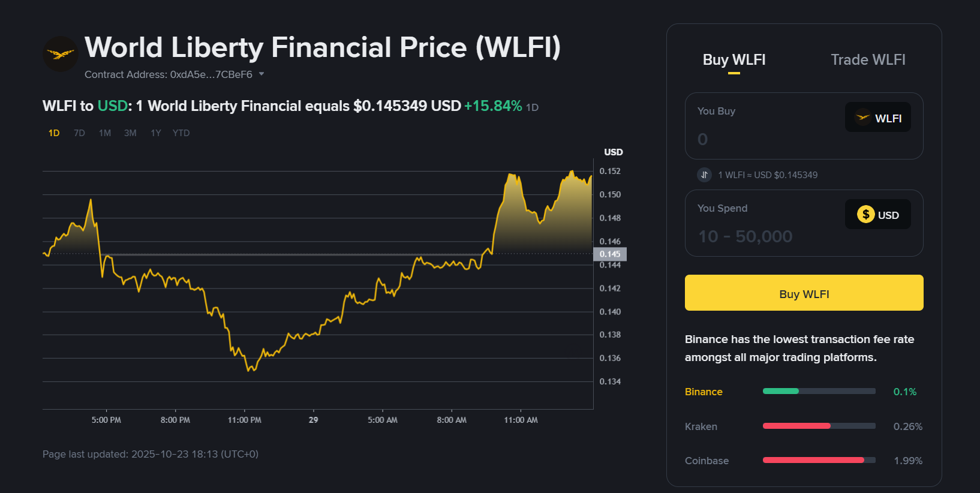Switch to the Buy WLFI tab
Screen dimensions: 980x493
click(x=734, y=60)
